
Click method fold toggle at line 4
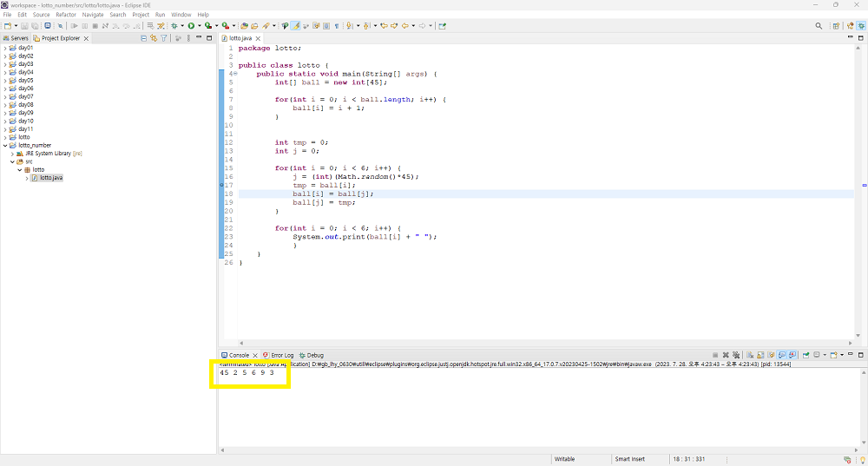pyautogui.click(x=235, y=74)
